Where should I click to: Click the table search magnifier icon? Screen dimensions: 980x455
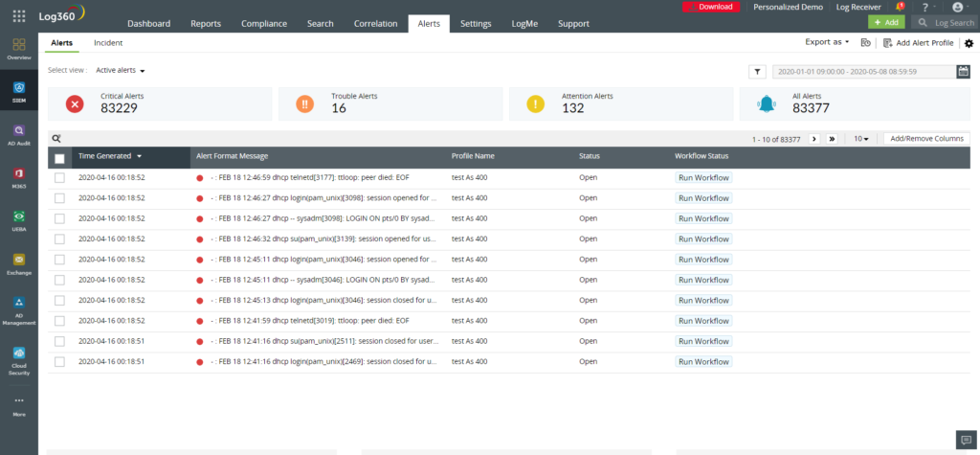56,139
